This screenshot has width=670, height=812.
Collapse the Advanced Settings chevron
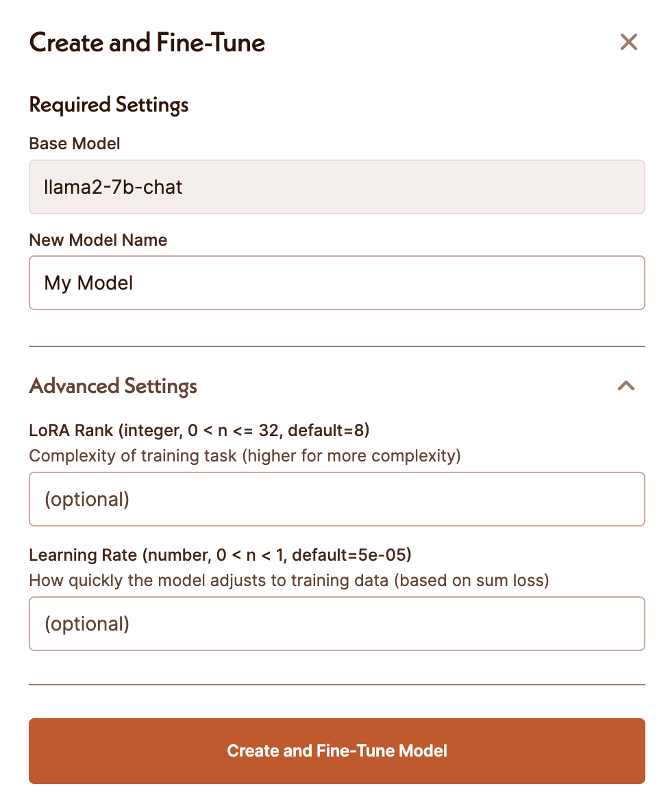pyautogui.click(x=626, y=385)
